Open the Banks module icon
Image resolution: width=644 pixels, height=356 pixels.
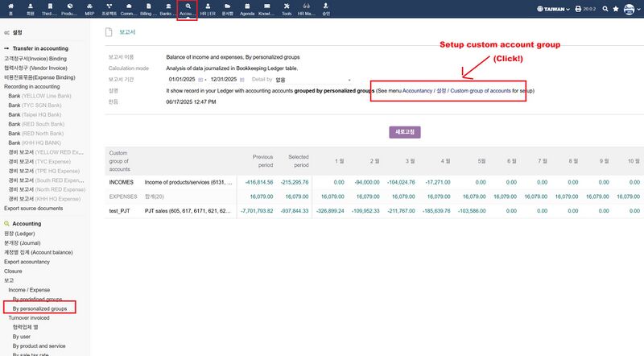(x=167, y=9)
